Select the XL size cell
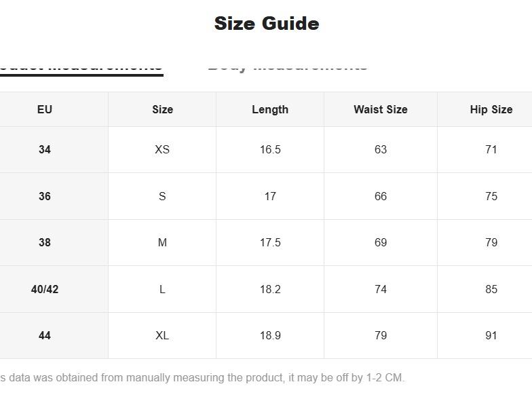This screenshot has width=532, height=399. pos(162,335)
